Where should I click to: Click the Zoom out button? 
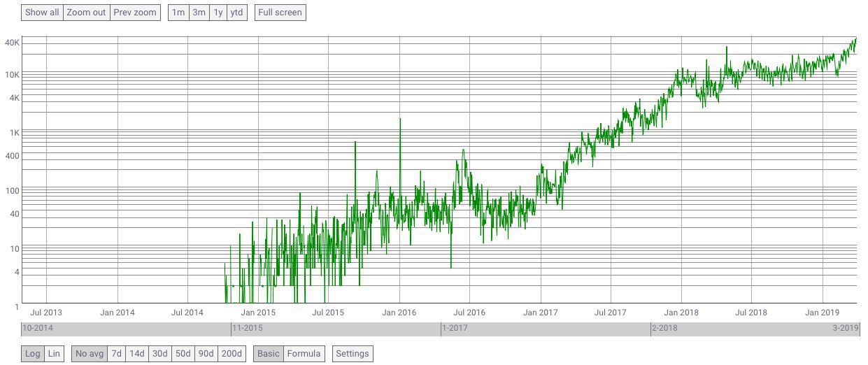pyautogui.click(x=86, y=13)
